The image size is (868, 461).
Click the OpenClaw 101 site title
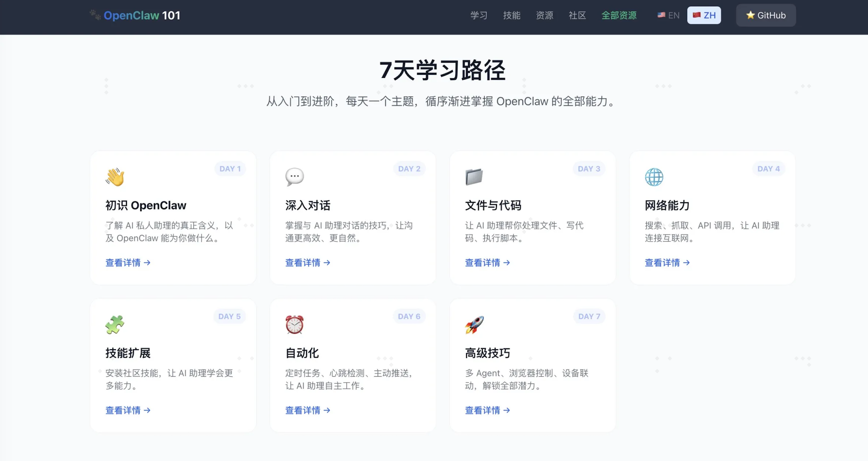tap(142, 15)
